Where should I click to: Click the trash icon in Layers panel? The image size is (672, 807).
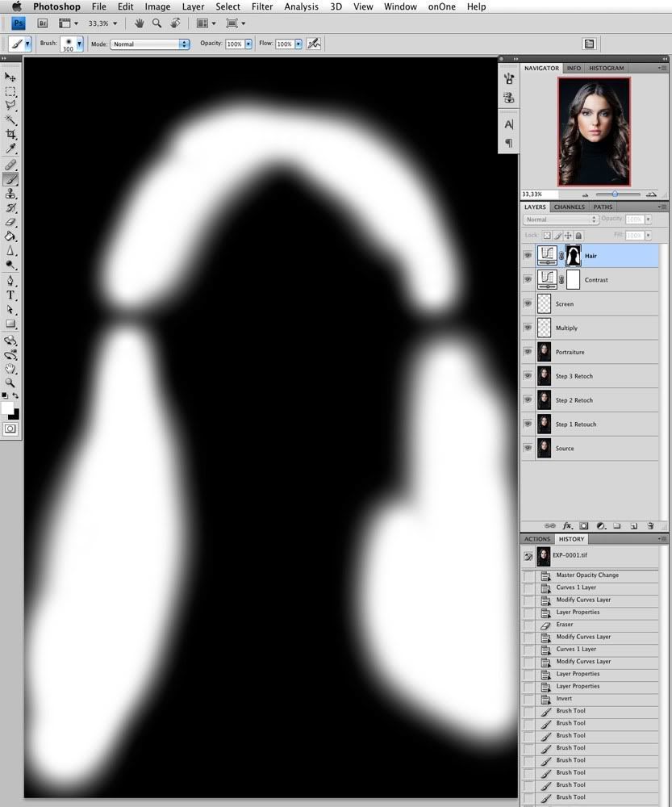650,526
